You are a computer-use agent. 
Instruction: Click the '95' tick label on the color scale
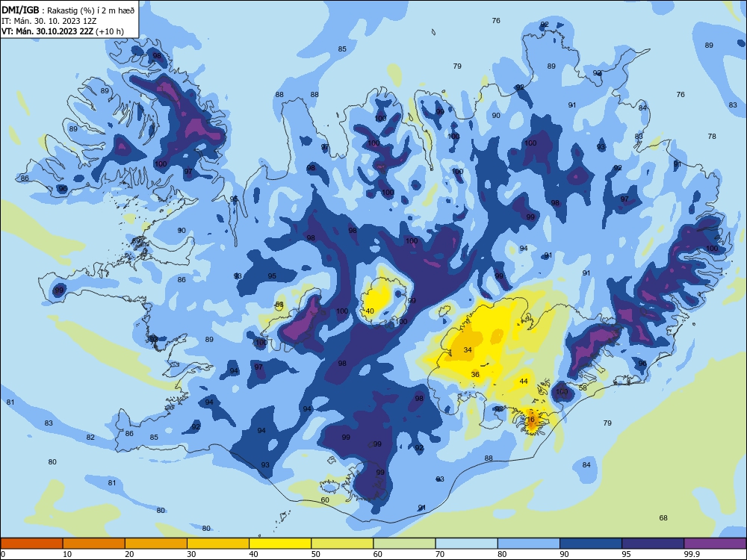tap(627, 554)
